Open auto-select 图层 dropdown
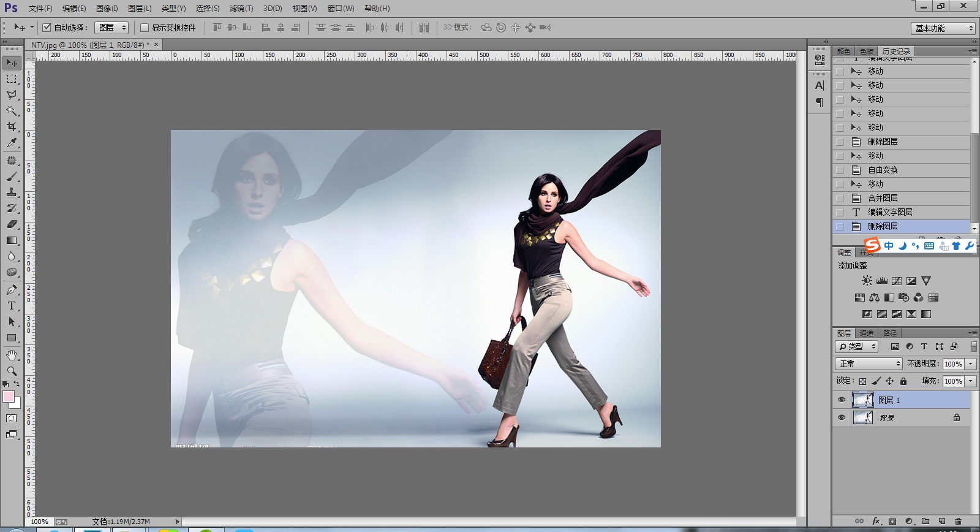980x532 pixels. (x=111, y=28)
